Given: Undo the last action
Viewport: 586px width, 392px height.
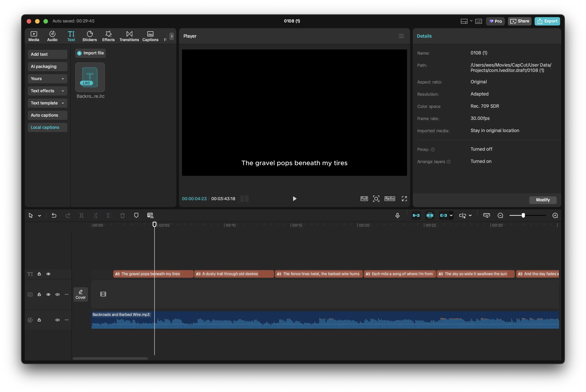Looking at the screenshot, I should pos(54,215).
